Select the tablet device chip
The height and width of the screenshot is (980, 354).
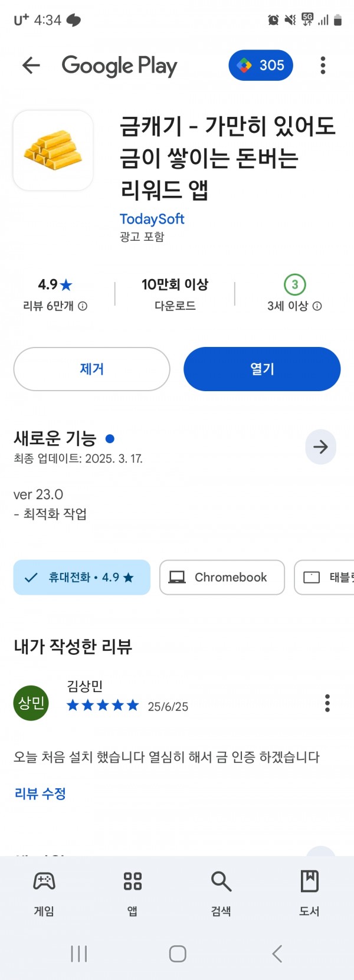coord(324,578)
